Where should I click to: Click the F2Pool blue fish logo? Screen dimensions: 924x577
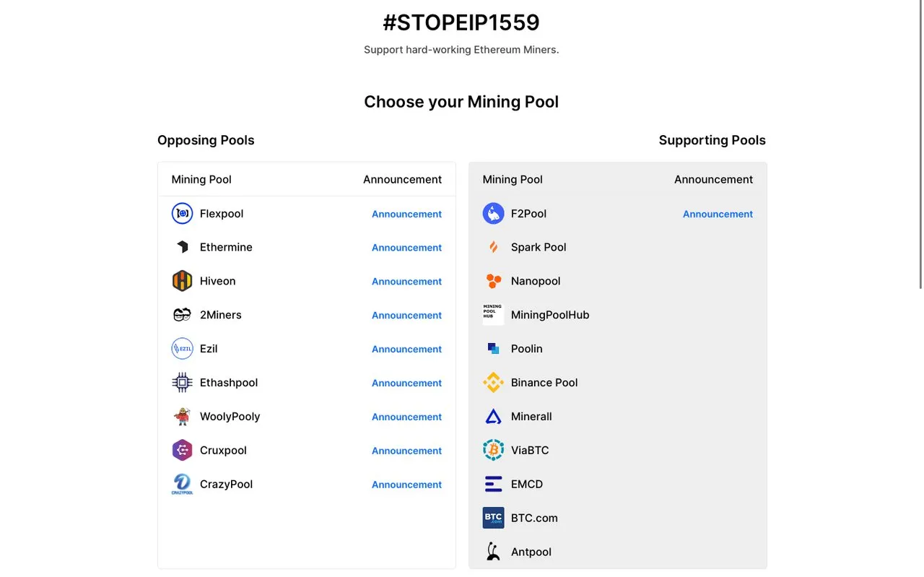pyautogui.click(x=493, y=214)
